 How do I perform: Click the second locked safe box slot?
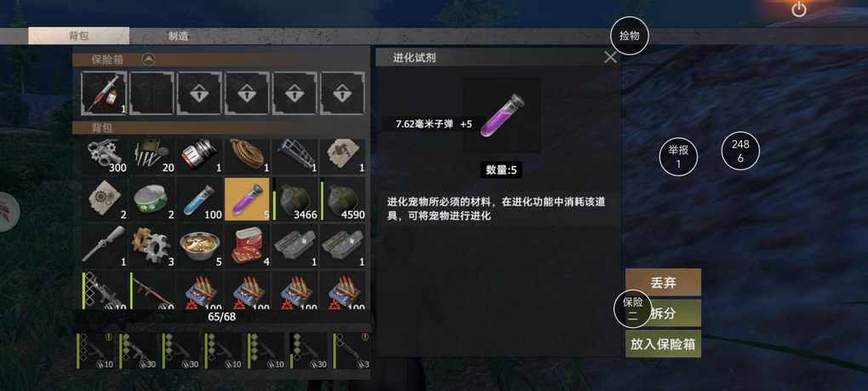point(247,93)
